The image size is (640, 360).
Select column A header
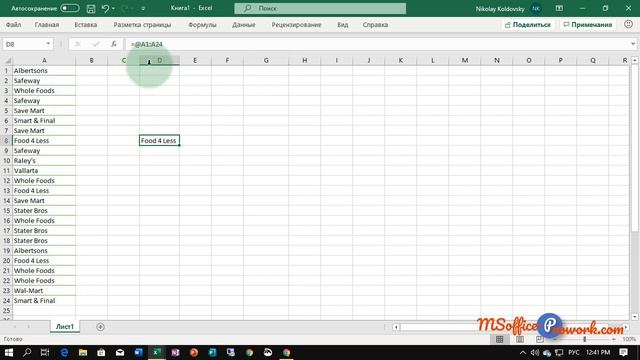tap(44, 60)
